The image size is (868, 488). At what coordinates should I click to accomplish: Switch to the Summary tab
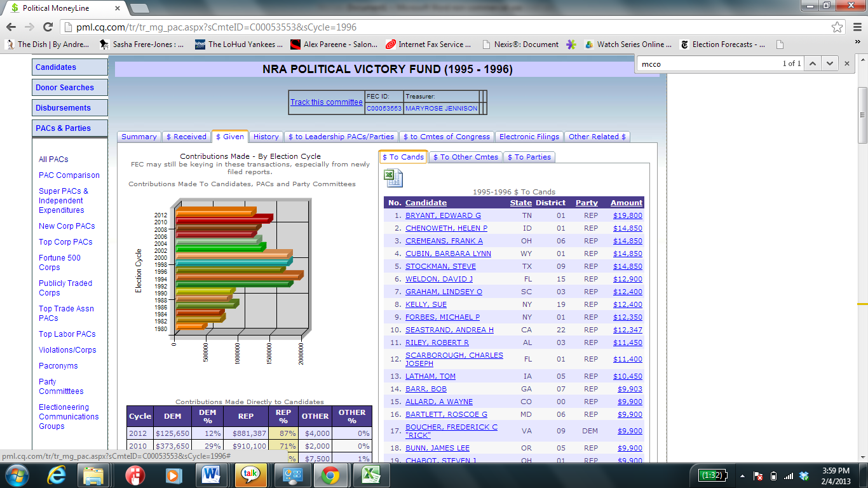(x=139, y=137)
